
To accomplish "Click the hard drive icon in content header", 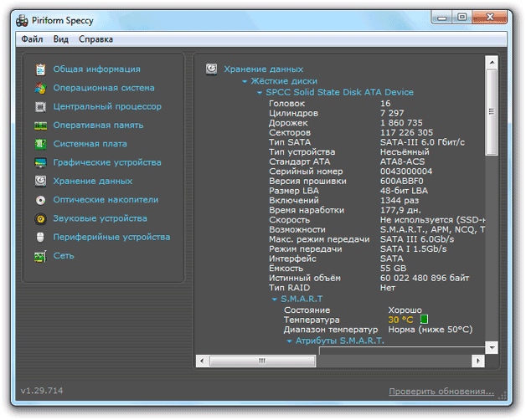I will pyautogui.click(x=211, y=69).
